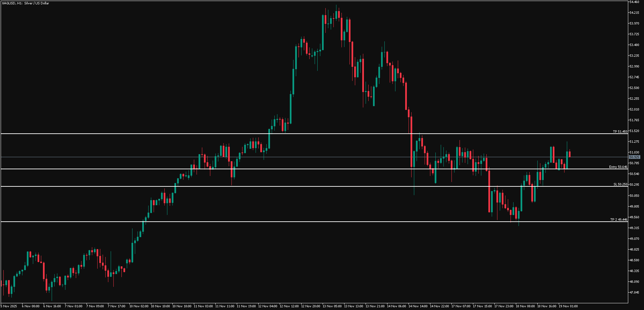Click the 14 Nov 14:00 time label

[x=418, y=306]
